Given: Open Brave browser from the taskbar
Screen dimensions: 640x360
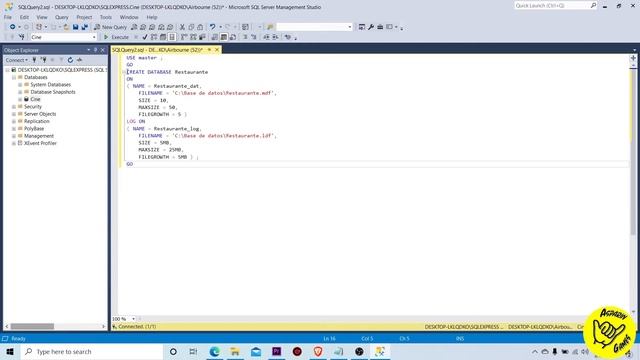Looking at the screenshot, I should (x=318, y=351).
